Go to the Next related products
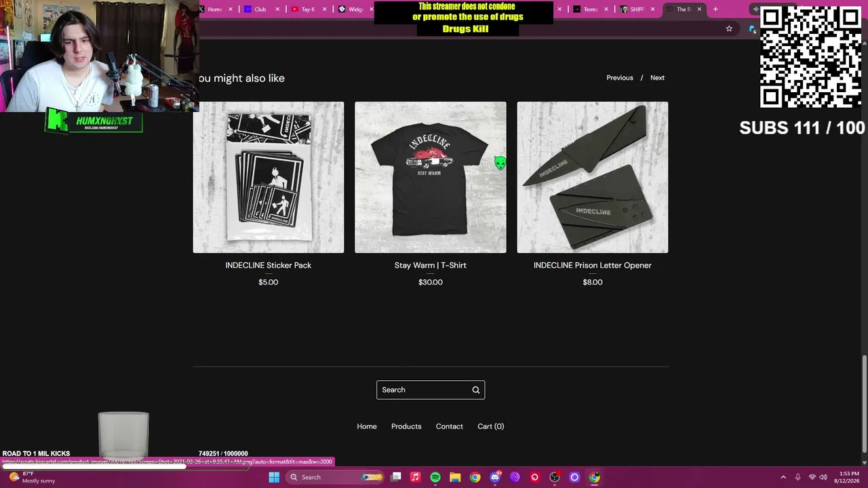The width and height of the screenshot is (868, 488). click(x=658, y=78)
